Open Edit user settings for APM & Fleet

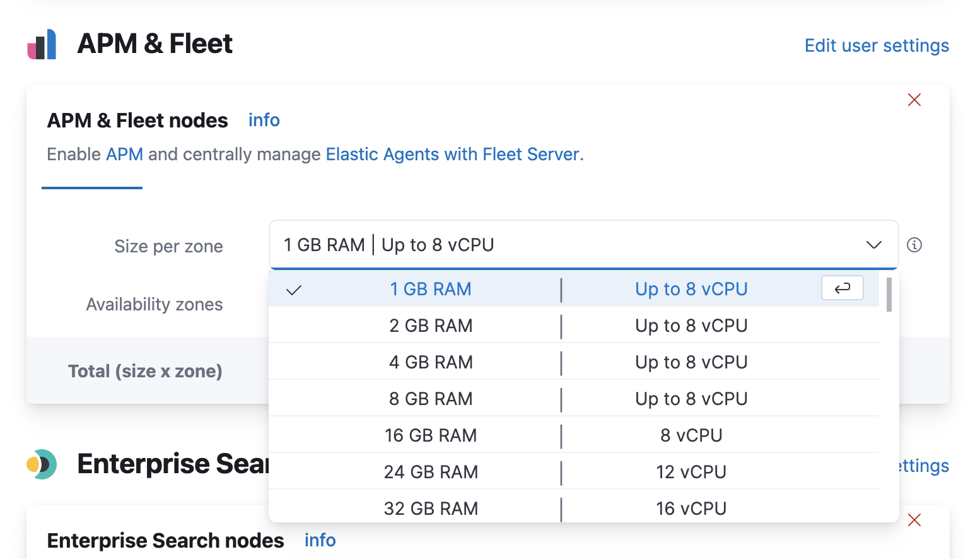[876, 45]
